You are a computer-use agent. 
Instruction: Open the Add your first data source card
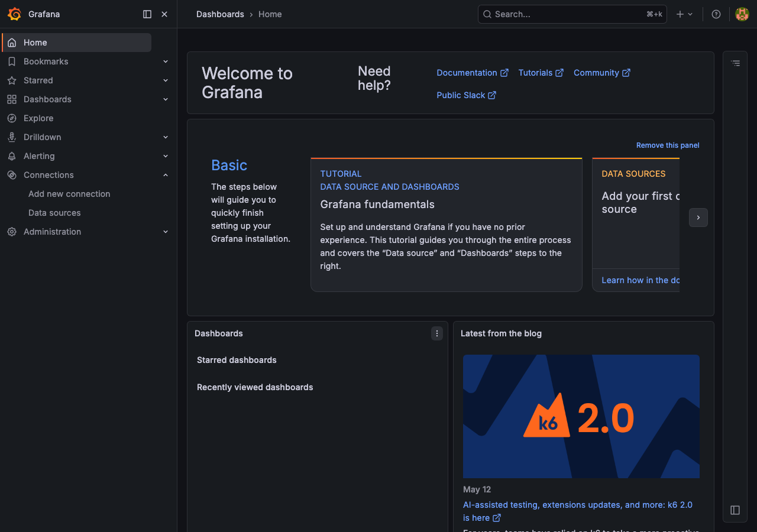coord(636,225)
